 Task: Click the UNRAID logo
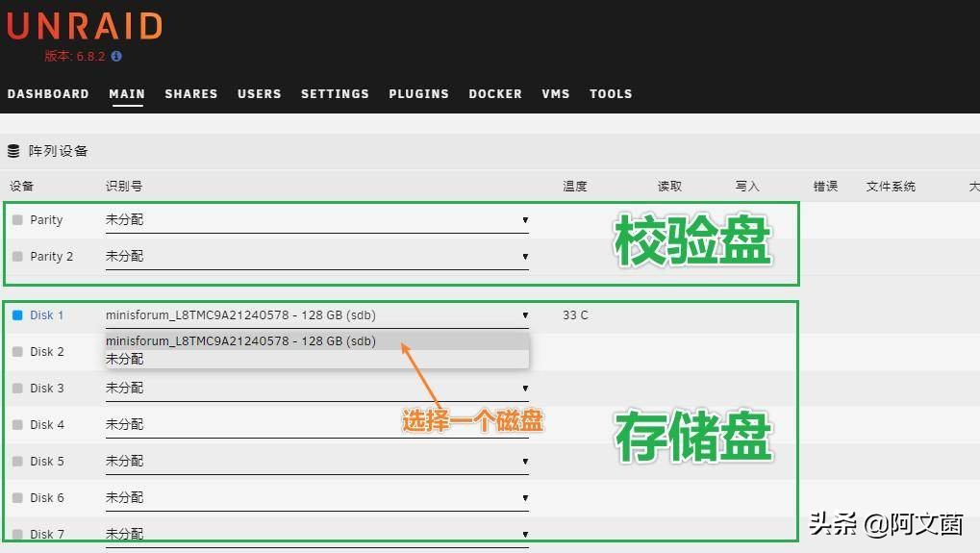click(85, 26)
